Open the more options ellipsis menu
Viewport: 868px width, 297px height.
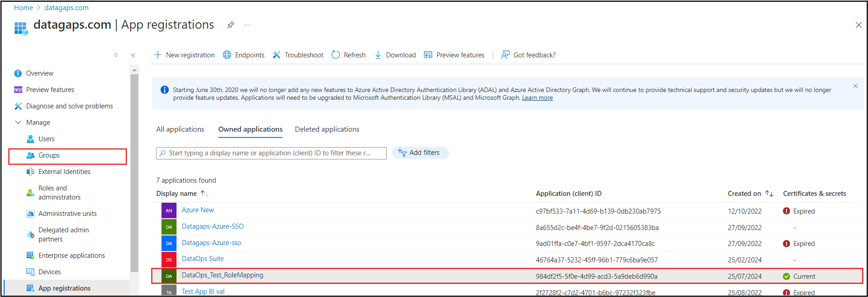[247, 25]
